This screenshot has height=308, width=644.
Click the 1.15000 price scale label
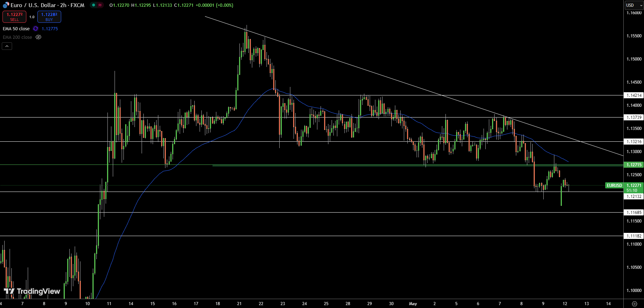(x=634, y=59)
